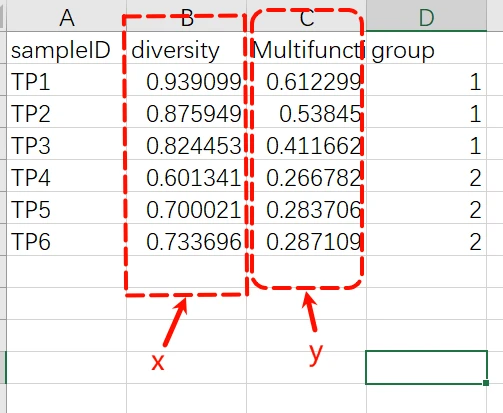
Task: Select diversity value 0.939099
Action: coord(186,80)
